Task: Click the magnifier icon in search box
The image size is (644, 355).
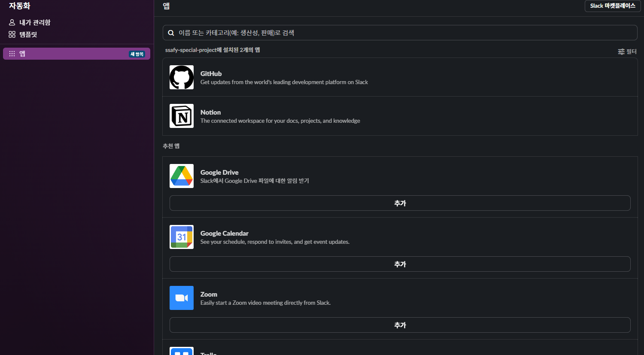Action: [171, 33]
